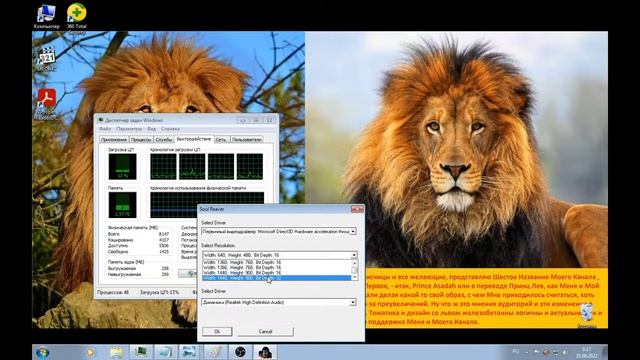
Task: Select the Media Player Classic 321 desktop icon
Action: [x=46, y=59]
